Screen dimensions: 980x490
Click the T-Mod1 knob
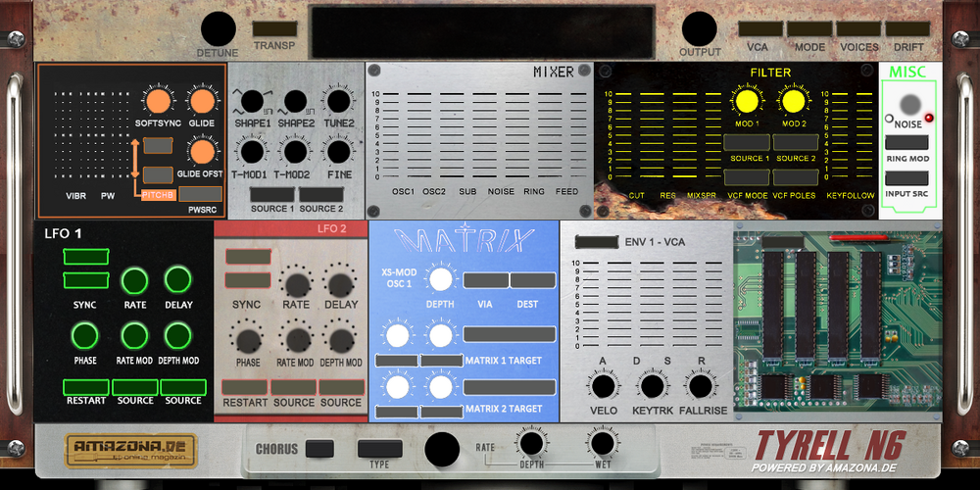(x=252, y=152)
